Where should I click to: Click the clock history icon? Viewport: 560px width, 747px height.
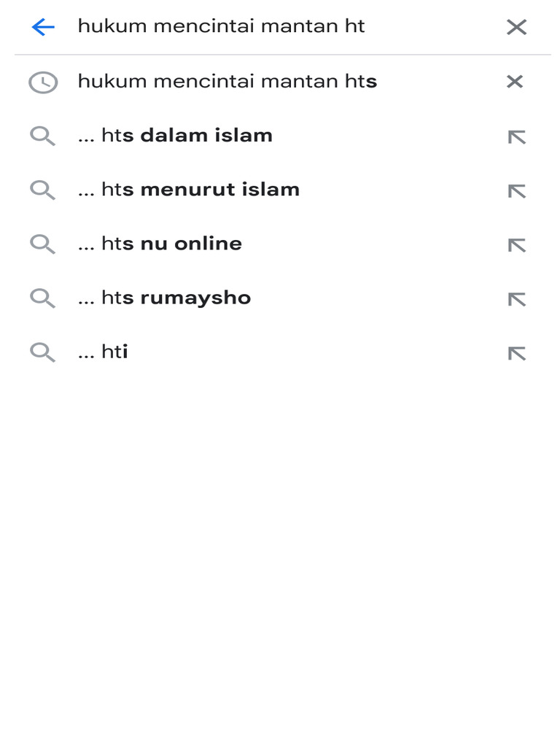pos(42,82)
